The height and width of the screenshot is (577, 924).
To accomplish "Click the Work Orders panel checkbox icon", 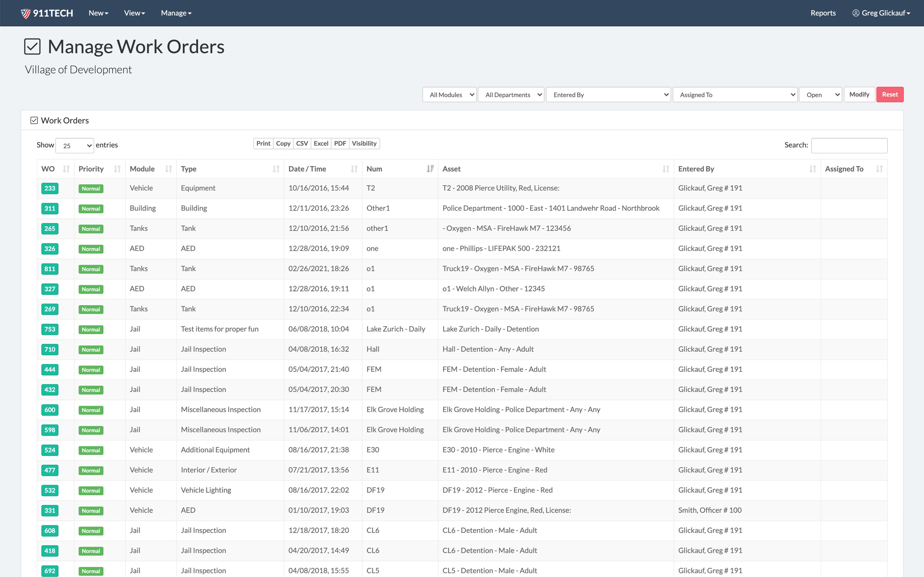I will 34,121.
